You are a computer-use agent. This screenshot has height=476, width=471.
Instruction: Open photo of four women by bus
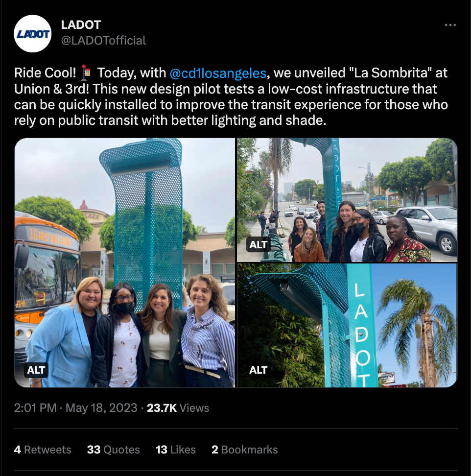(x=125, y=263)
